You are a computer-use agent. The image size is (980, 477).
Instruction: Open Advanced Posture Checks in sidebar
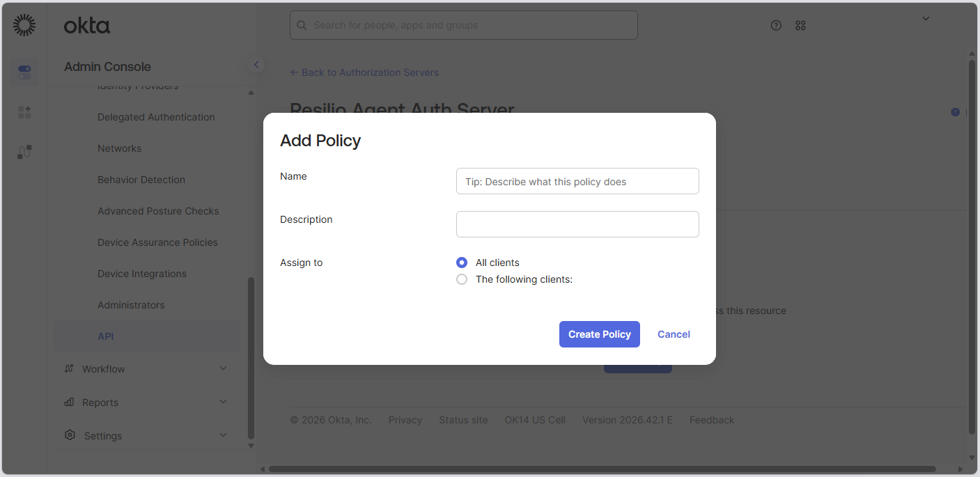pos(158,211)
